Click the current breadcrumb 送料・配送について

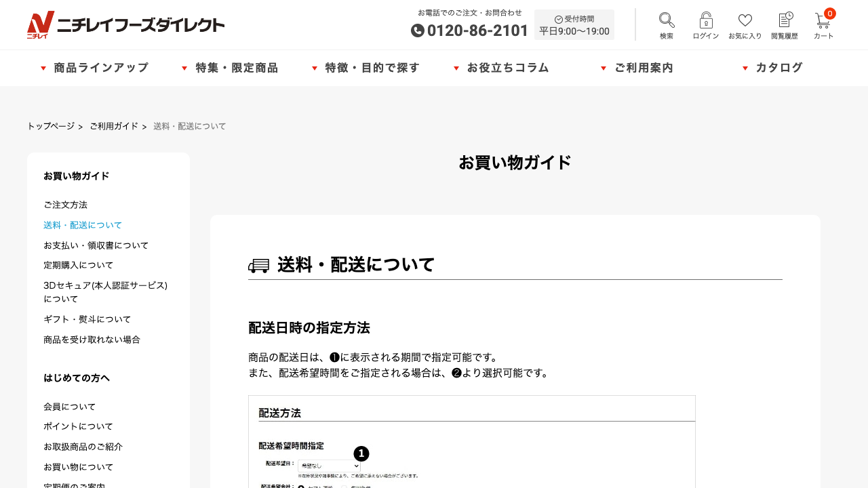190,126
